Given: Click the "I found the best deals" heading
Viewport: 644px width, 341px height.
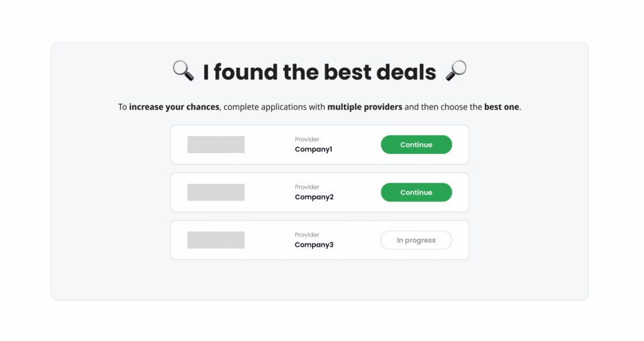Looking at the screenshot, I should (319, 72).
